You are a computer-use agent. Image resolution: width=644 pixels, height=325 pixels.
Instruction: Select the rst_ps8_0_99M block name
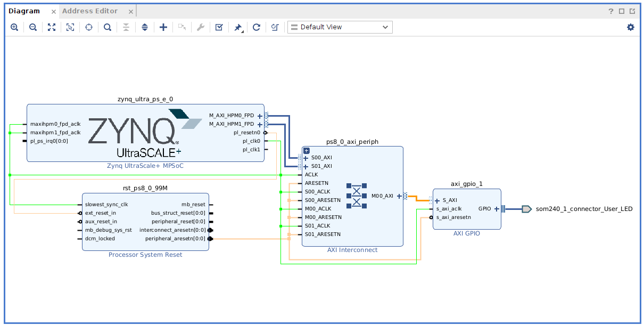[145, 188]
